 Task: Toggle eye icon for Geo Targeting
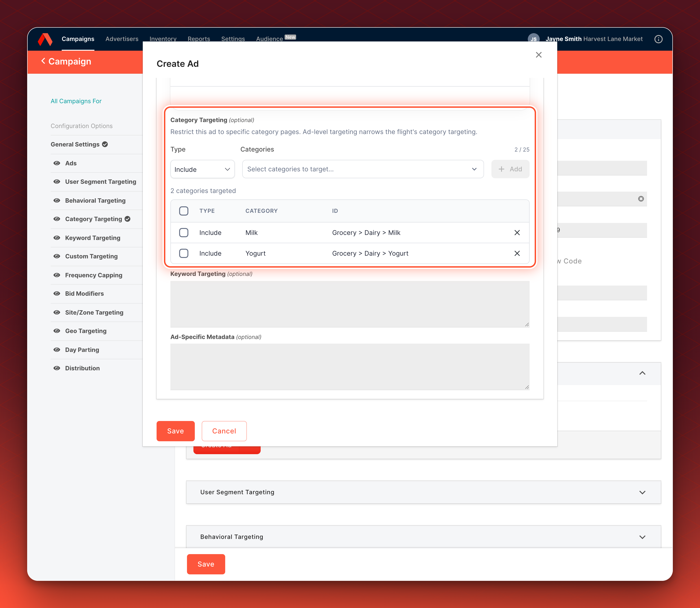[x=57, y=331]
